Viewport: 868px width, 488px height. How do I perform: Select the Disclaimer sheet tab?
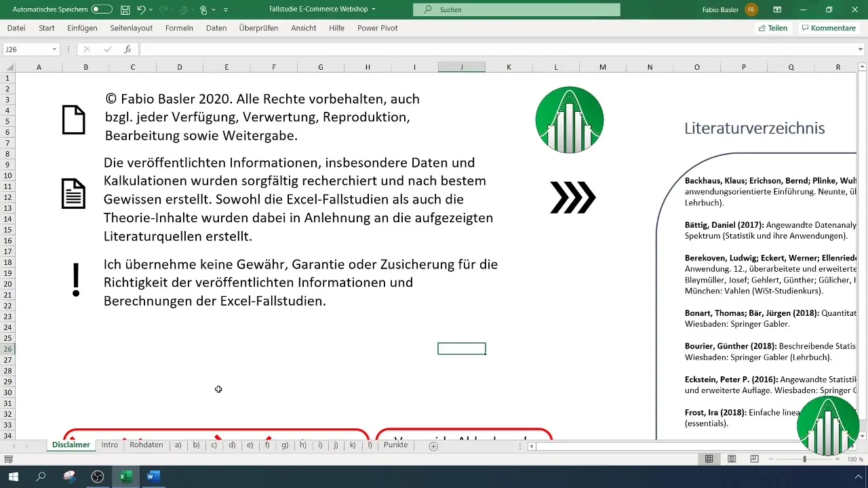point(71,445)
